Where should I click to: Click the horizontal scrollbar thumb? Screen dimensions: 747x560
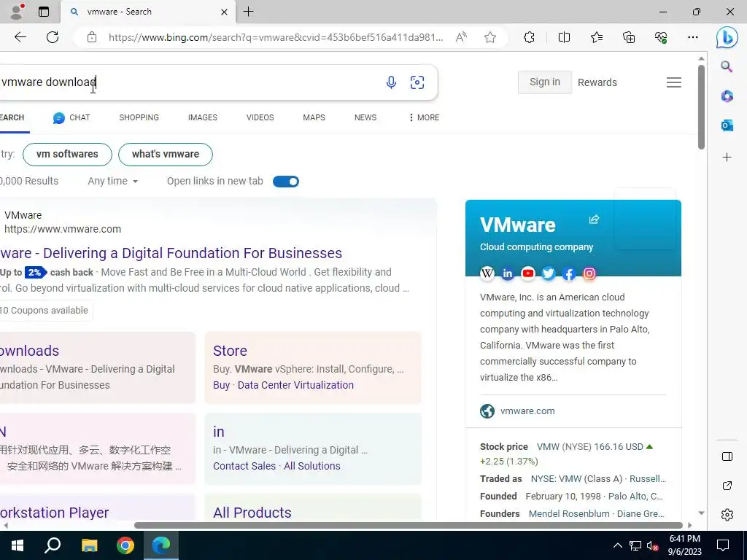[408, 525]
